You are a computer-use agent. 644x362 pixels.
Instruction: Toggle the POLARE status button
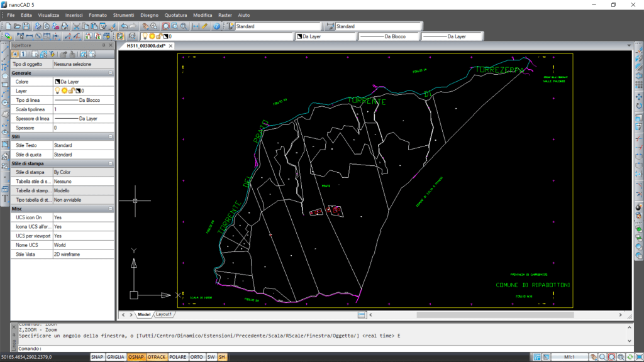coord(177,357)
